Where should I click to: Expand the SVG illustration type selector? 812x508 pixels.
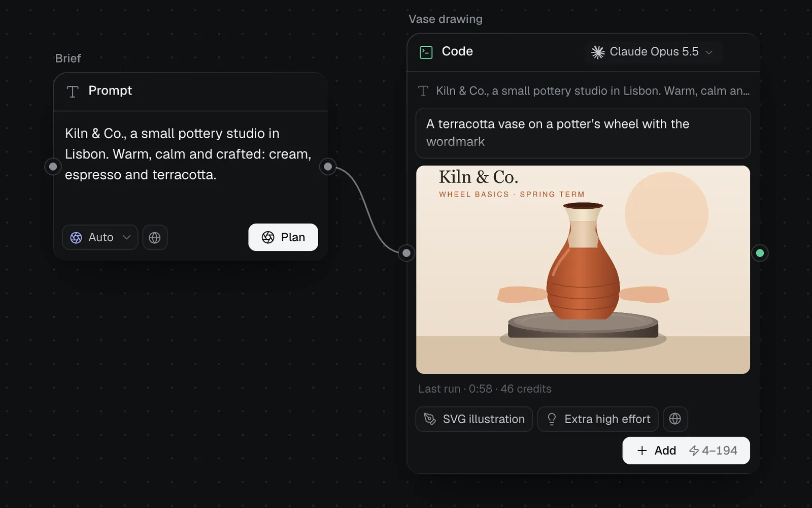click(474, 419)
